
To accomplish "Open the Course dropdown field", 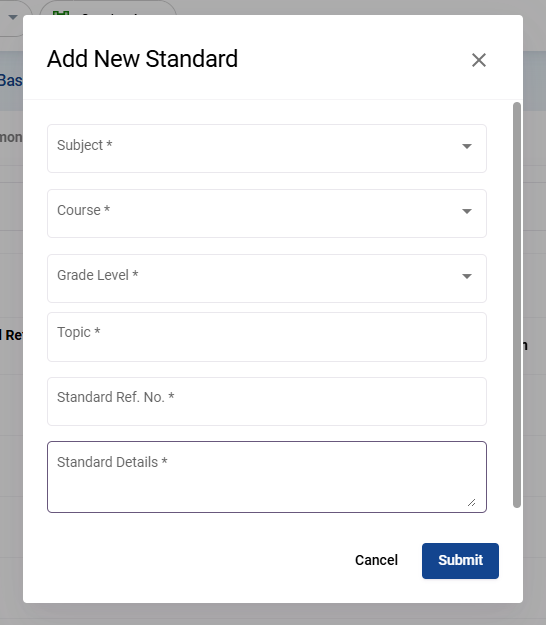I will [x=267, y=213].
